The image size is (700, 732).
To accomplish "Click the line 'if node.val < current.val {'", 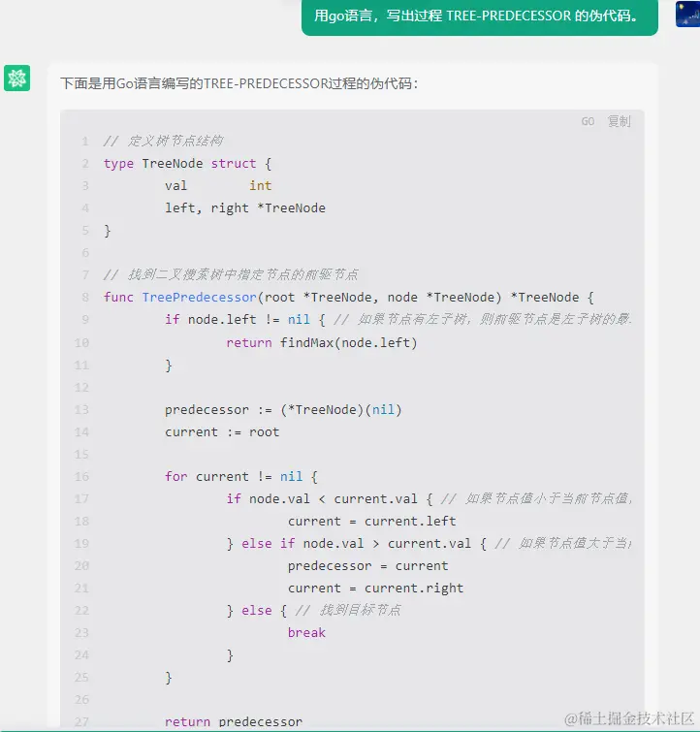I will pos(330,499).
